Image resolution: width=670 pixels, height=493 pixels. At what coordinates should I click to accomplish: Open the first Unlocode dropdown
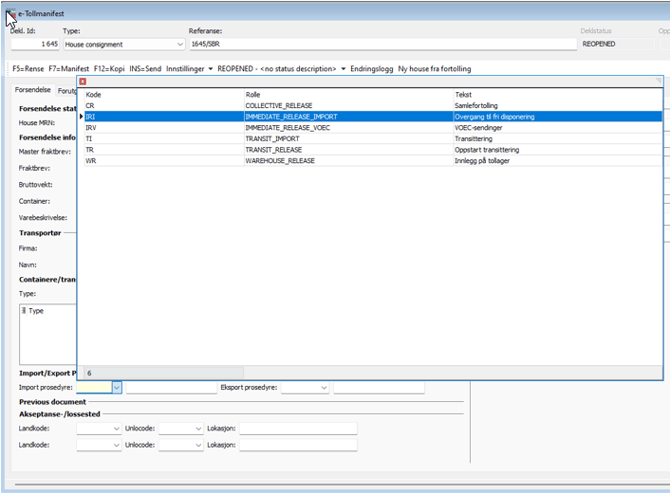[x=198, y=428]
